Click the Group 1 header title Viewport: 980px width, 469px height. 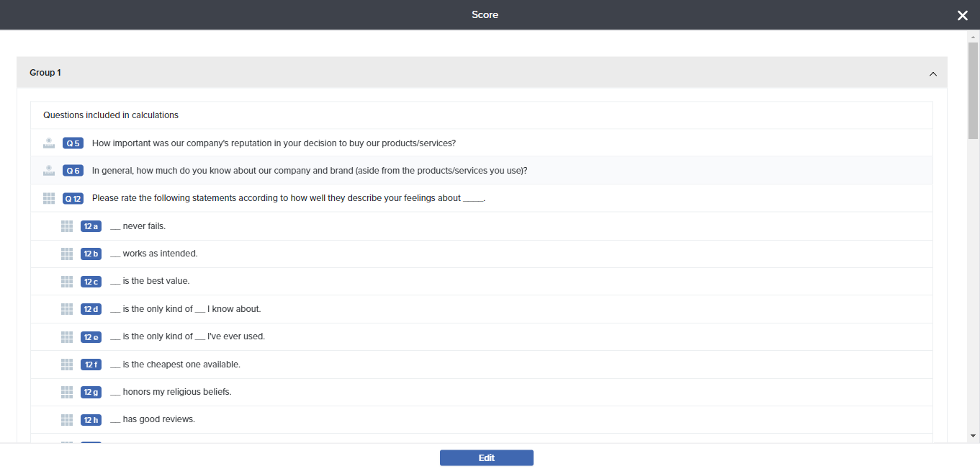point(45,73)
